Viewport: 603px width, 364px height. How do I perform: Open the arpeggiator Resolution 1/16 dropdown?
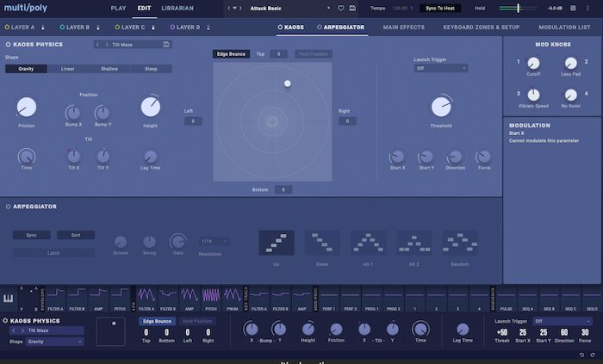tap(214, 241)
